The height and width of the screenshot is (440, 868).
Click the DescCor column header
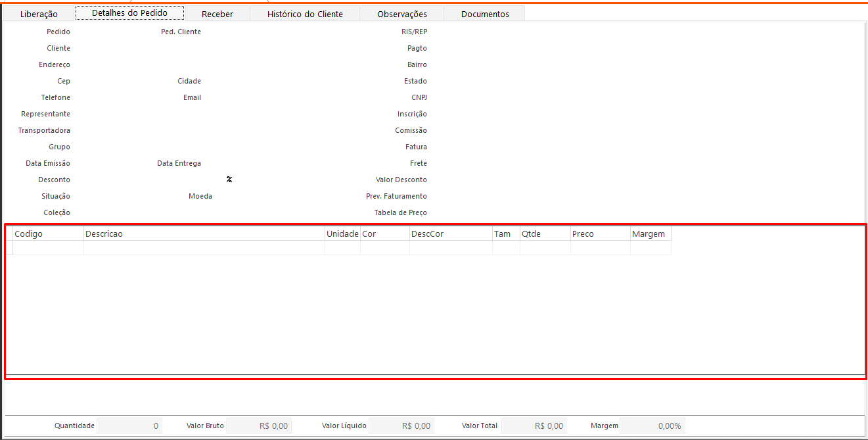(x=450, y=233)
